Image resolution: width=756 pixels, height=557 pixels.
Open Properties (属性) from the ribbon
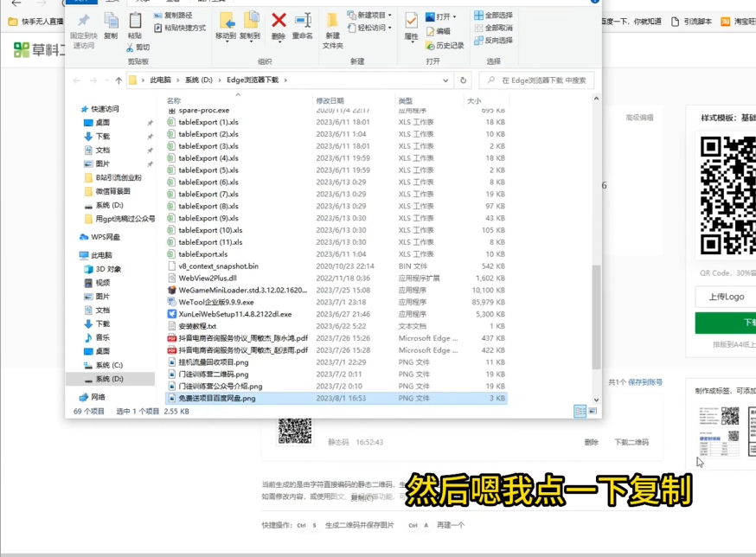point(411,24)
